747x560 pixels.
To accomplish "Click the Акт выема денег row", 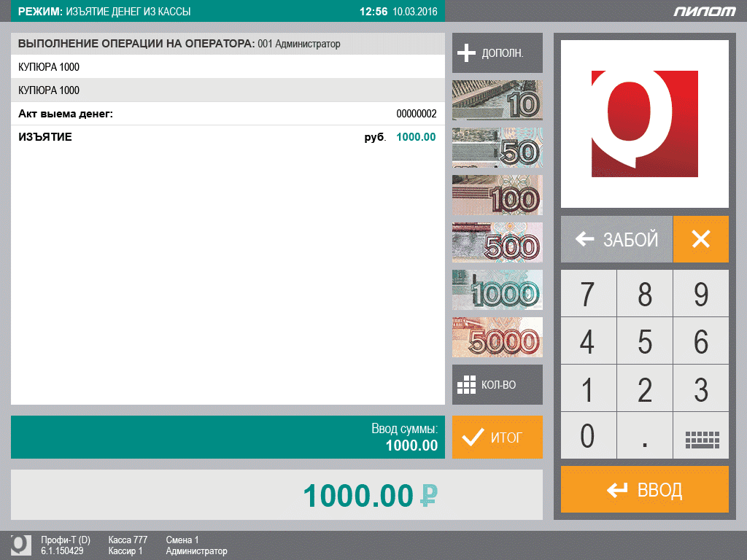I will 228,113.
